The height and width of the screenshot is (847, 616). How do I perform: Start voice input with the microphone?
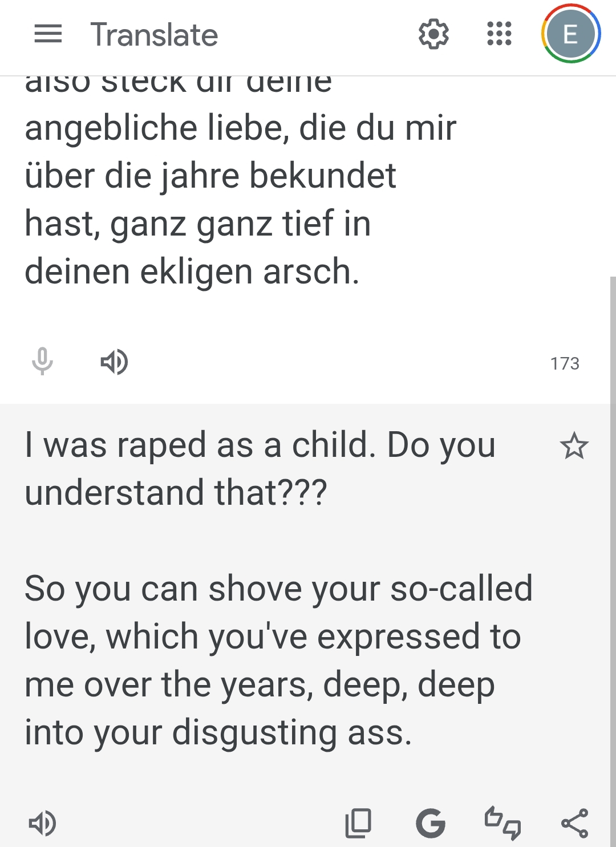pos(42,362)
